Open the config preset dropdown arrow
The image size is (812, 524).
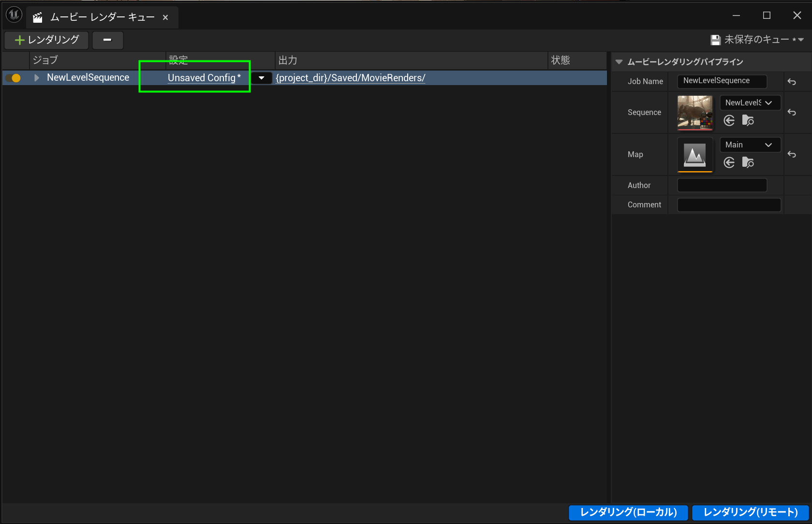262,78
